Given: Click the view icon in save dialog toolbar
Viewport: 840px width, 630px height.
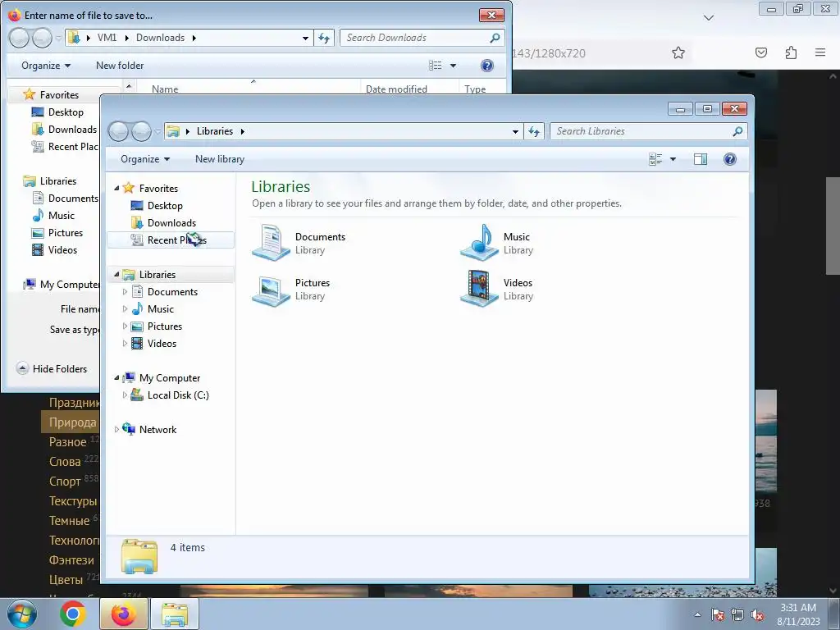Looking at the screenshot, I should (x=436, y=66).
